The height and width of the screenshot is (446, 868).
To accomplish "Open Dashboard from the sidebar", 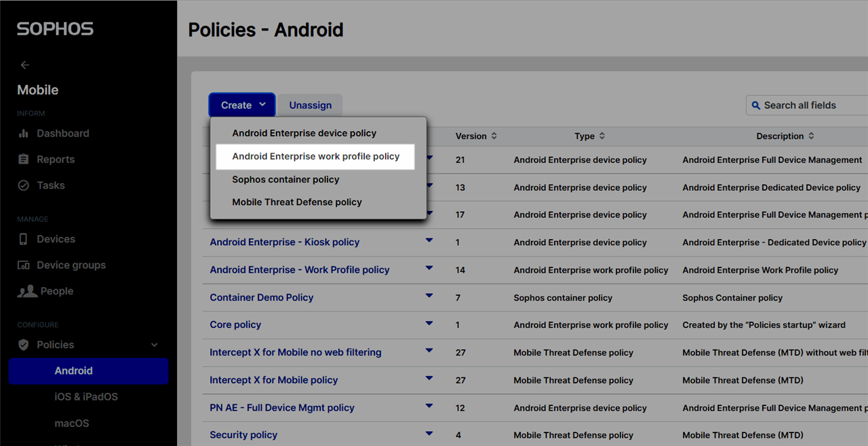I will (53, 133).
